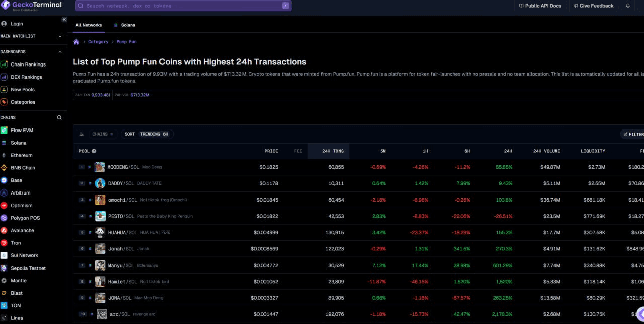The width and height of the screenshot is (644, 324).
Task: Open the MOODENG token thumbnail
Action: point(100,167)
